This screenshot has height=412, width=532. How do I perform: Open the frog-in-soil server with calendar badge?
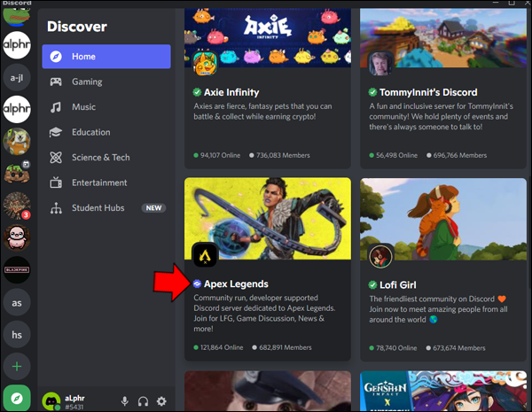pyautogui.click(x=17, y=174)
